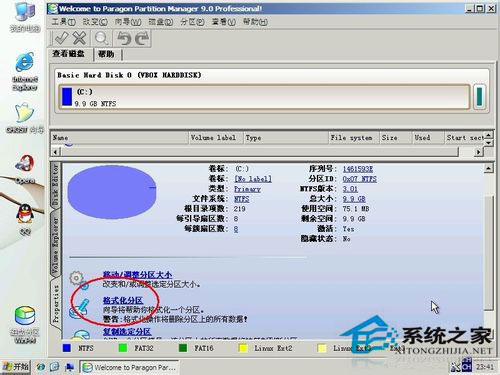
Task: Open the 分区(P) menu
Action: click(192, 22)
